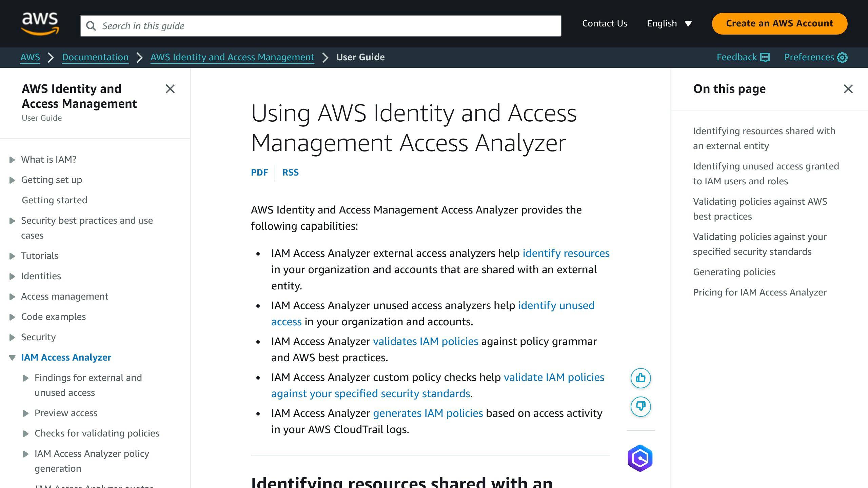The height and width of the screenshot is (488, 868).
Task: Expand the Tutorials section
Action: (x=12, y=256)
